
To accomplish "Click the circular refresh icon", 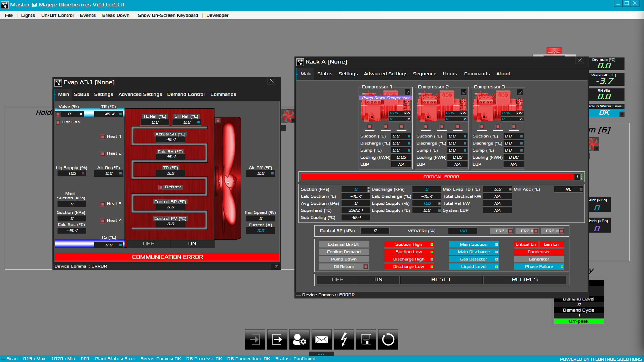I will tap(388, 339).
